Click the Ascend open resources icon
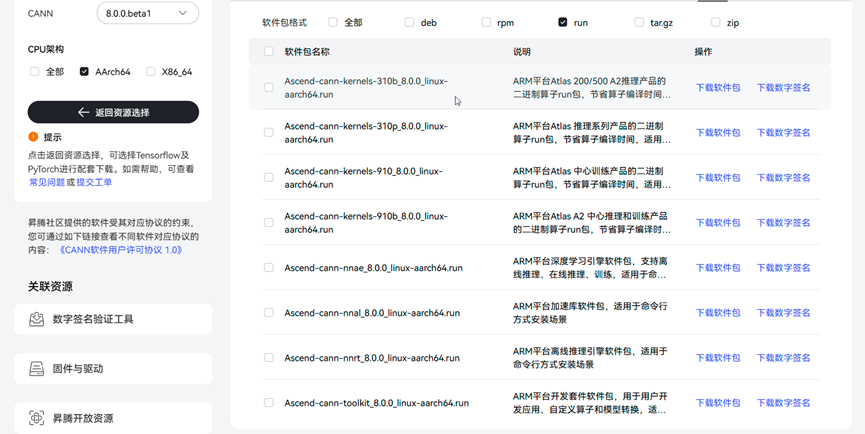This screenshot has height=434, width=865. [x=37, y=418]
